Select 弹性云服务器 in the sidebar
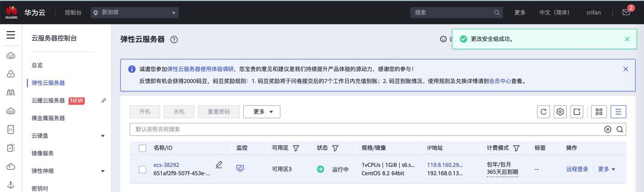 (x=48, y=83)
